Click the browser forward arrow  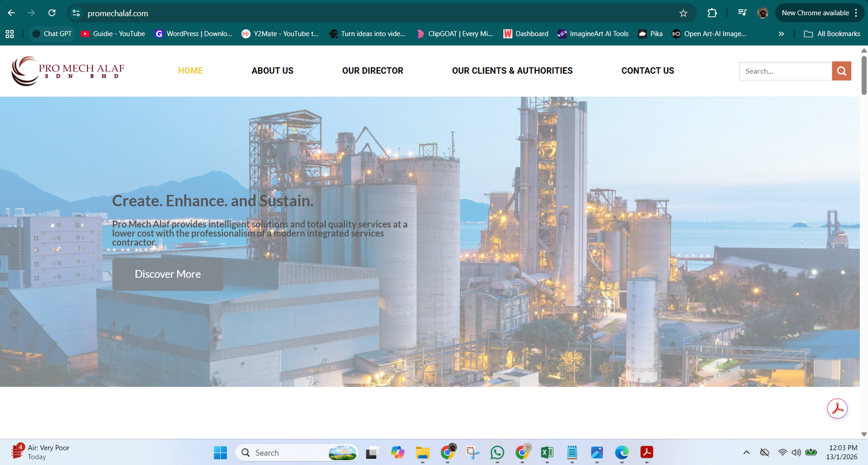[x=31, y=13]
